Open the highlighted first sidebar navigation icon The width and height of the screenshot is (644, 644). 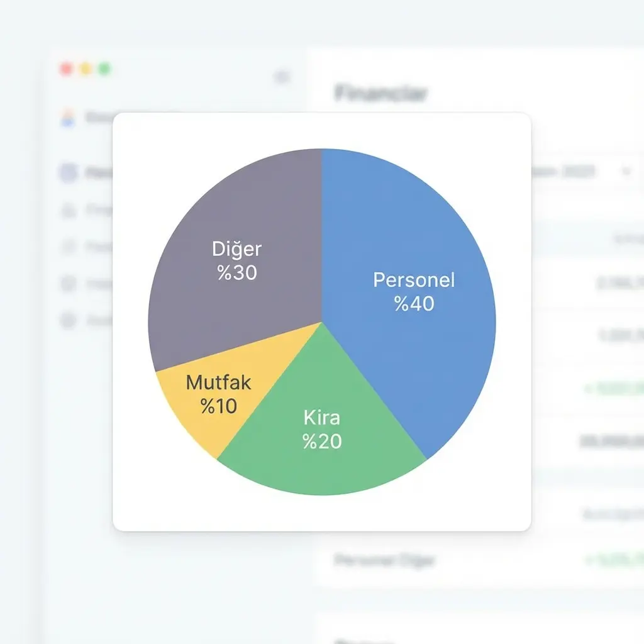68,173
